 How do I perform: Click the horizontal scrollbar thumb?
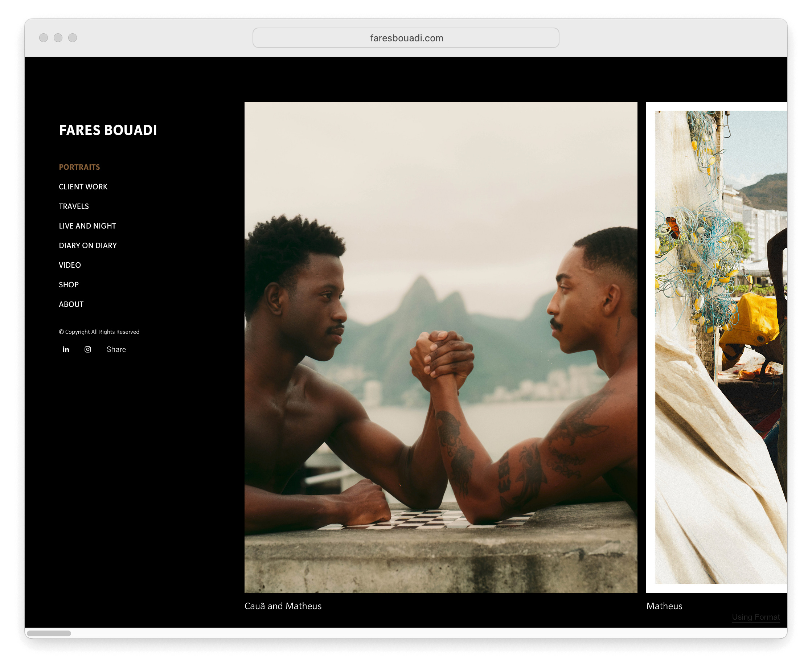point(49,633)
